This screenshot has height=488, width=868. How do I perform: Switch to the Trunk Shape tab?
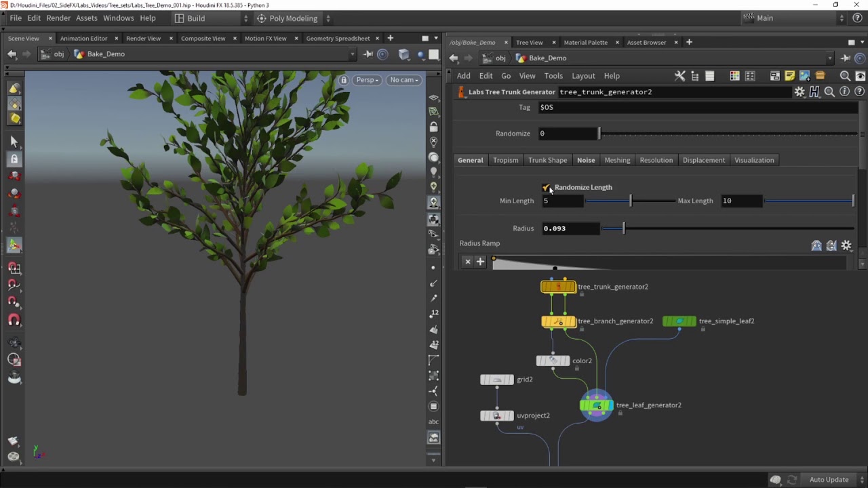click(547, 160)
